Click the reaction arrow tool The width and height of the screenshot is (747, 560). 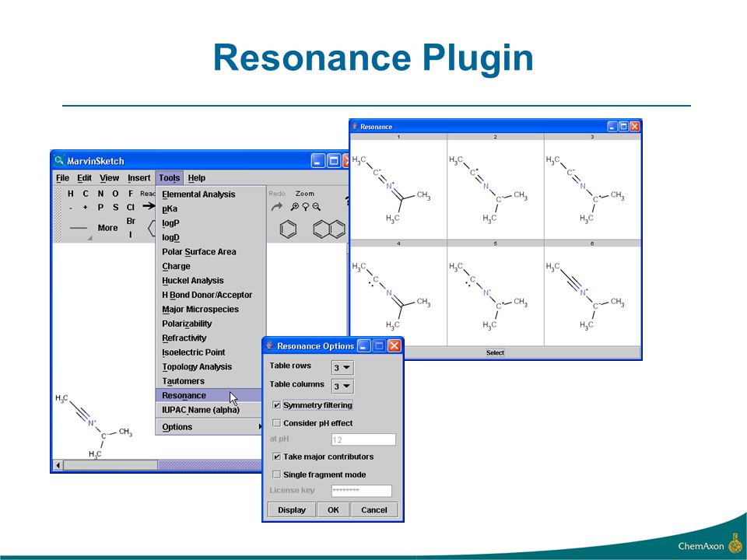(x=149, y=206)
